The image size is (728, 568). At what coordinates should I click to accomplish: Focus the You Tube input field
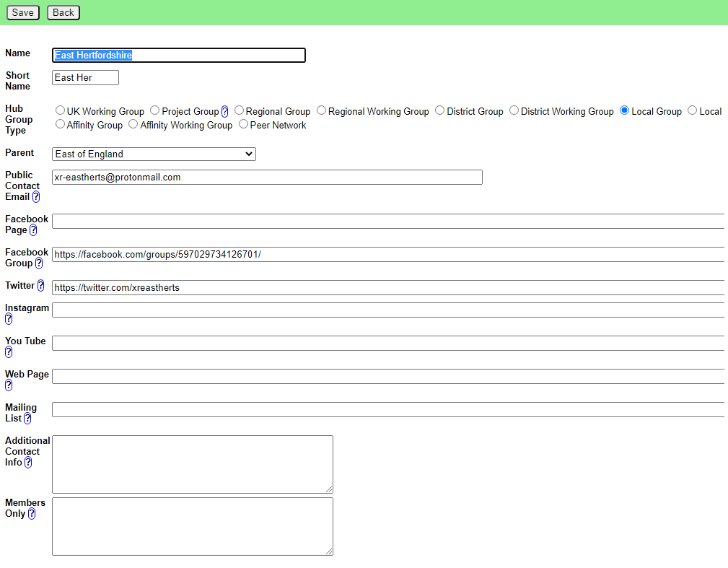(389, 344)
